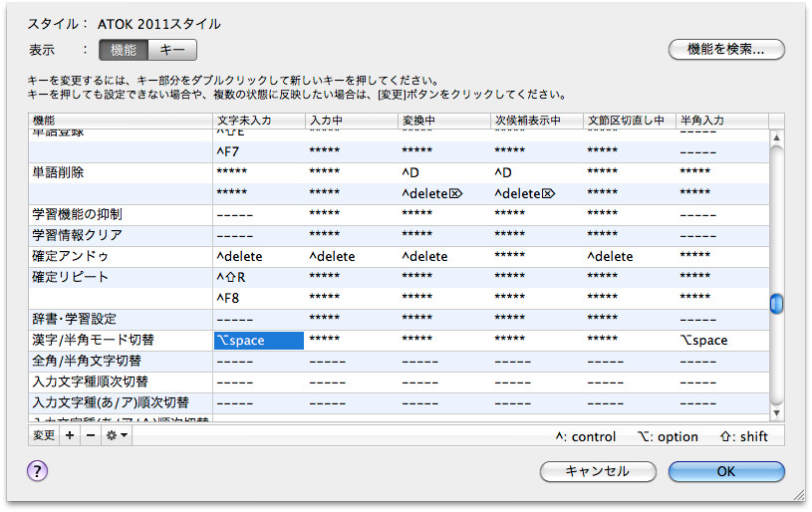812x512 pixels.
Task: Open the gear action menu
Action: pyautogui.click(x=117, y=435)
